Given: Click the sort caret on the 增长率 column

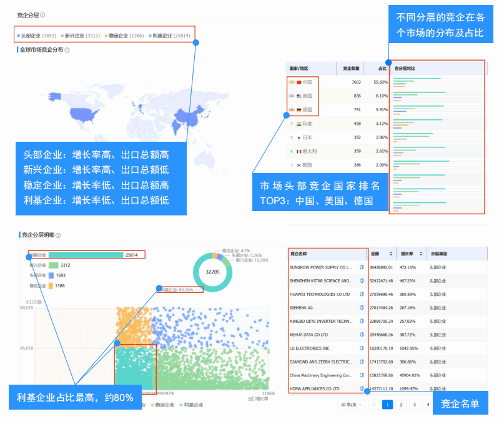Looking at the screenshot, I should tap(420, 254).
